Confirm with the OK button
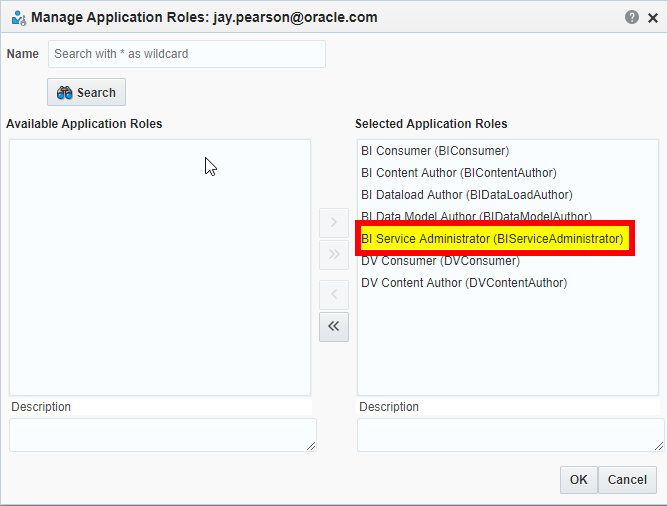667x506 pixels. tap(578, 480)
